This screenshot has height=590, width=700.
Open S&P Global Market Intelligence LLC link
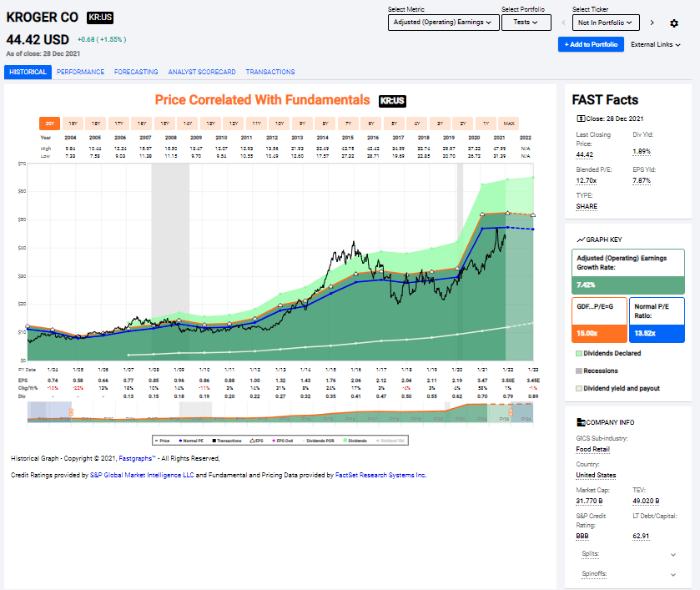point(142,475)
